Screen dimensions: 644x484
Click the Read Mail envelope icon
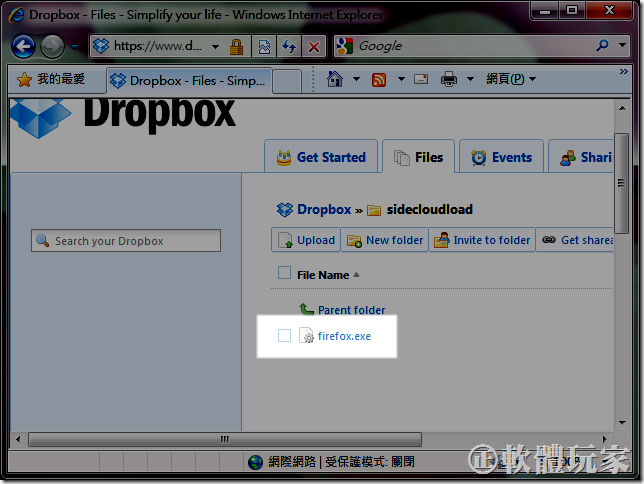point(421,79)
